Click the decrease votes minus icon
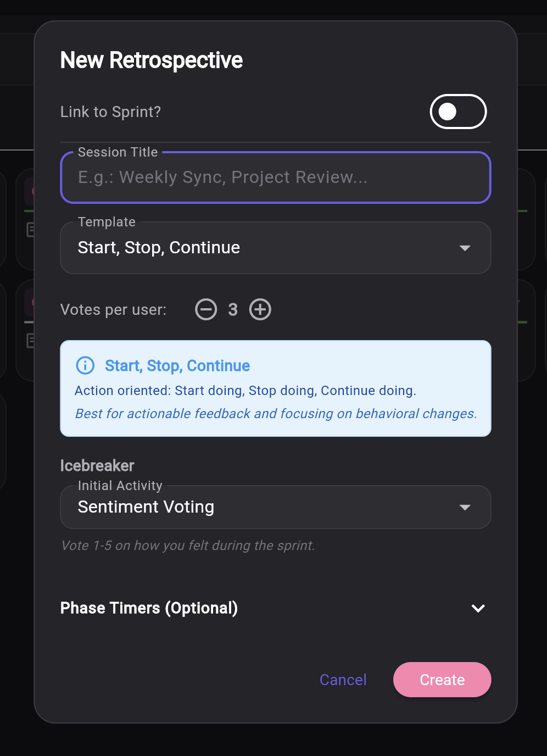 pos(206,309)
